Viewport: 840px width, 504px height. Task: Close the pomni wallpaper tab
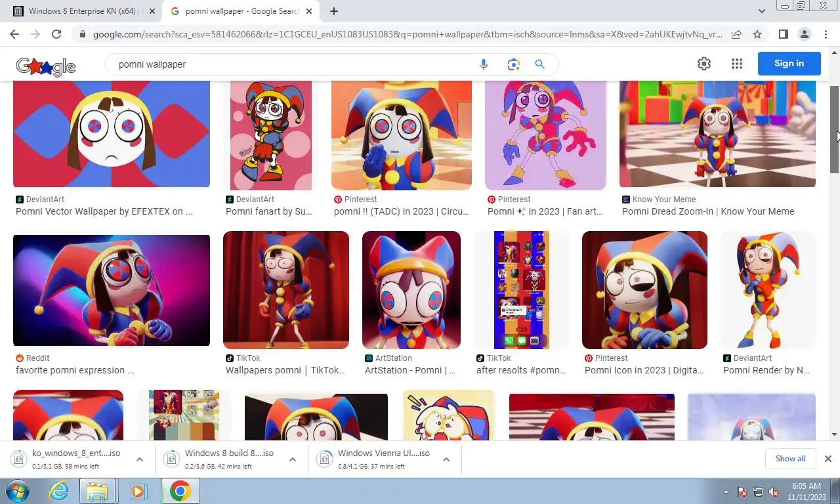[x=309, y=11]
